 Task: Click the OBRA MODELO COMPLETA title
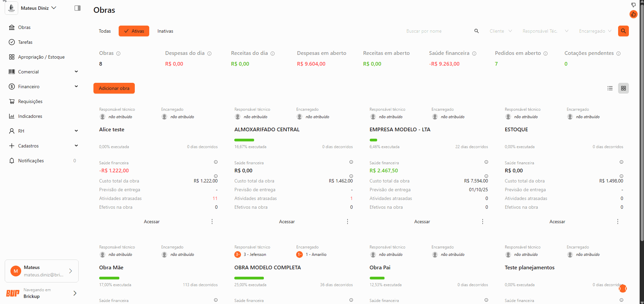click(268, 268)
